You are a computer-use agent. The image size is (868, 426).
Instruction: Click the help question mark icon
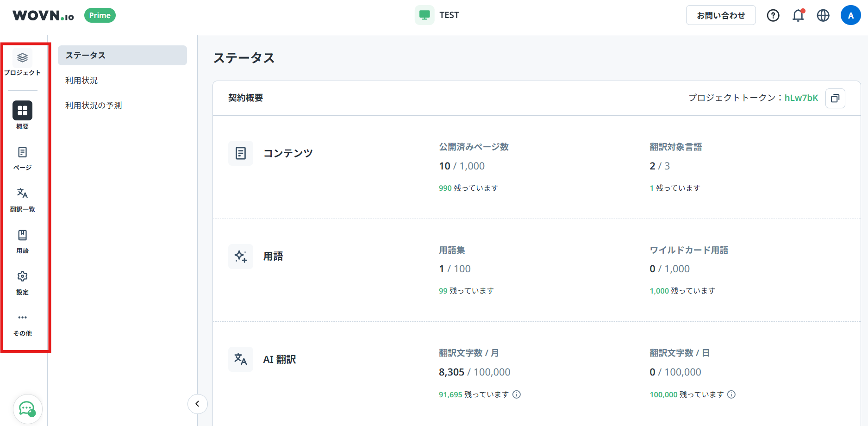(773, 16)
